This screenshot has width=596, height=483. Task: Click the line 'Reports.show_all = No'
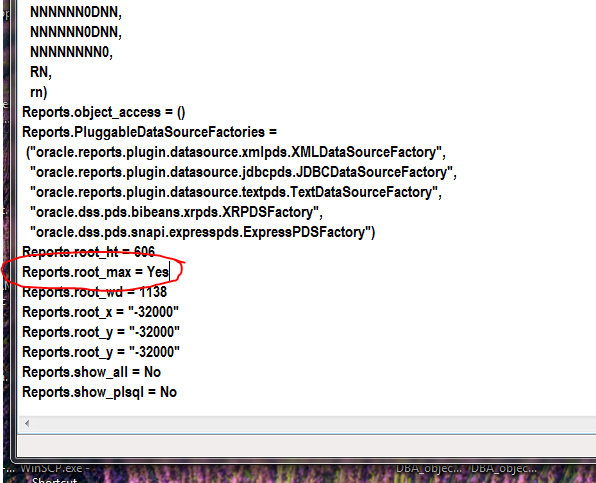coord(92,372)
